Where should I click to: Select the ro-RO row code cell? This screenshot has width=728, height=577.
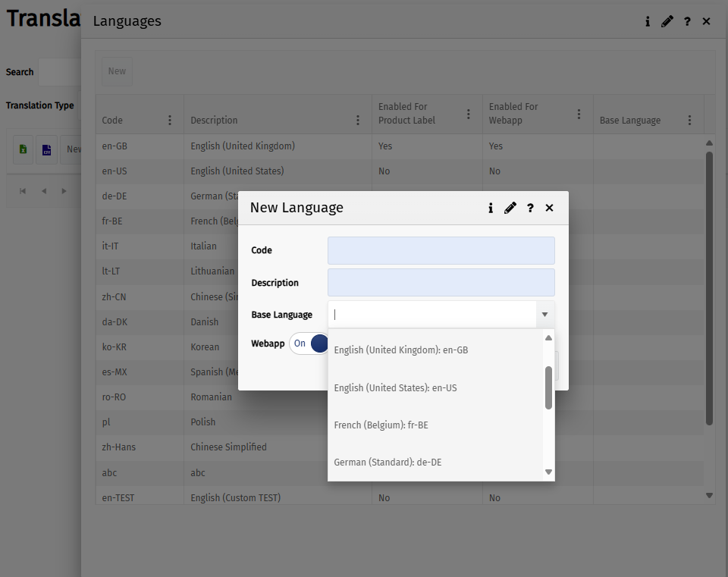pos(140,397)
